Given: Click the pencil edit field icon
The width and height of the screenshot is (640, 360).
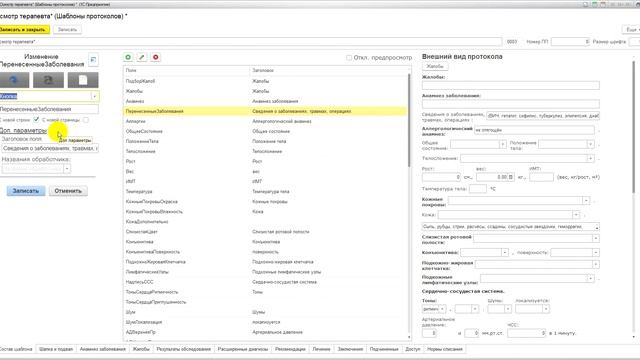Looking at the screenshot, I should tap(142, 58).
